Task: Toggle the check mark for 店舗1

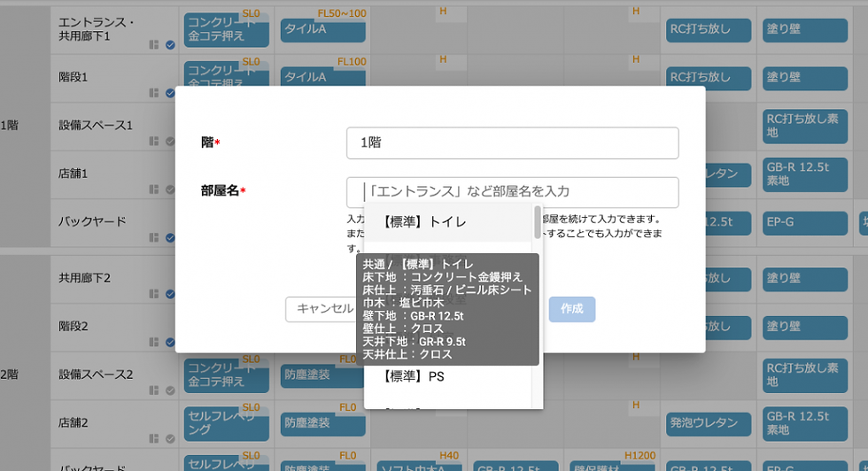Action: pyautogui.click(x=170, y=189)
